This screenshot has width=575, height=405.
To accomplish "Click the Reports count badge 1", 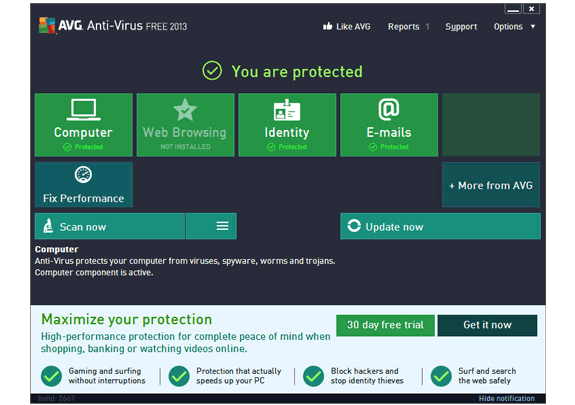I will tap(427, 26).
